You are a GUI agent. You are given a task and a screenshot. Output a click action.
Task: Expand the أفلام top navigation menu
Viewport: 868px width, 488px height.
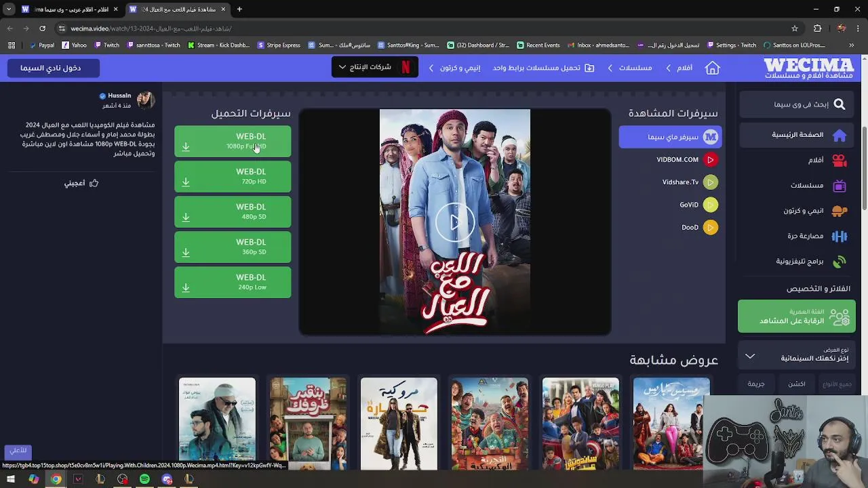(679, 68)
